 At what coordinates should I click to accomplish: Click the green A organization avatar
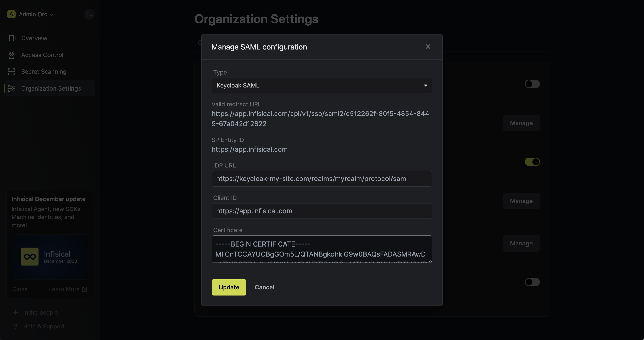11,14
